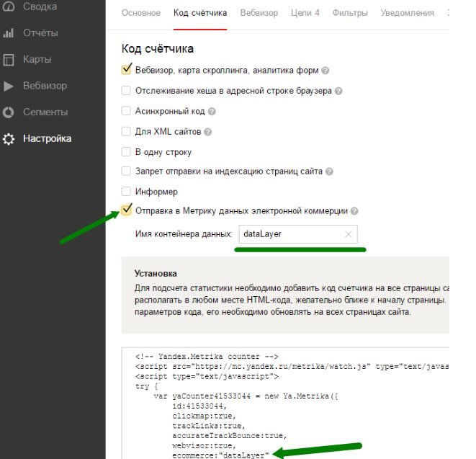Click the ecommerce:"dataLayer" code line
Screen dimensions: 476x459
(220, 455)
